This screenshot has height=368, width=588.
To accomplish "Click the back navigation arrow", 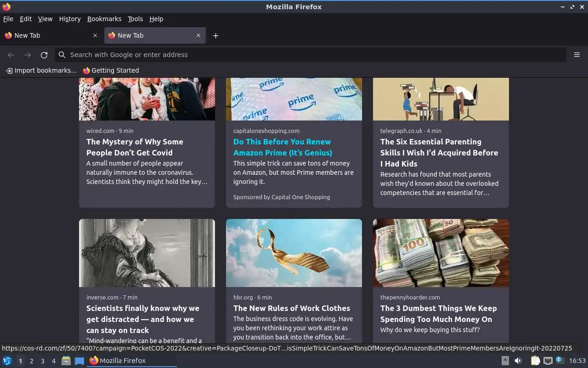I will click(x=11, y=55).
